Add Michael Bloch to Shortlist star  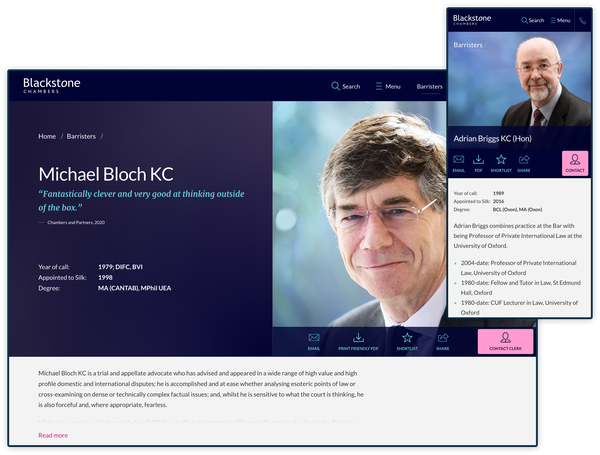point(407,341)
